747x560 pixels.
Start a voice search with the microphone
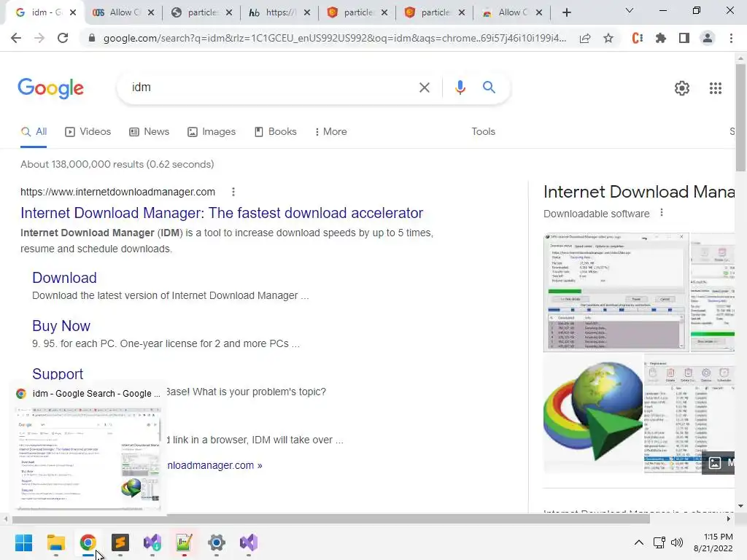pos(460,87)
